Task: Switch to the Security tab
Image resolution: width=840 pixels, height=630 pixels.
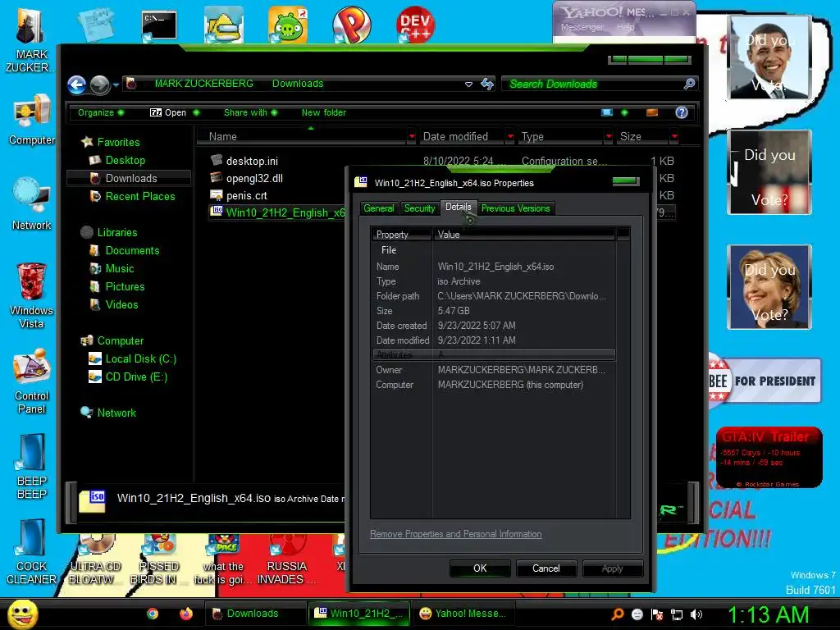Action: coord(419,208)
